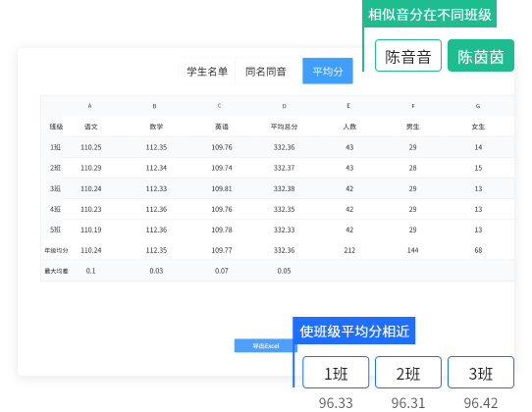
Task: Click 3班 total average 332.38
Action: point(285,188)
